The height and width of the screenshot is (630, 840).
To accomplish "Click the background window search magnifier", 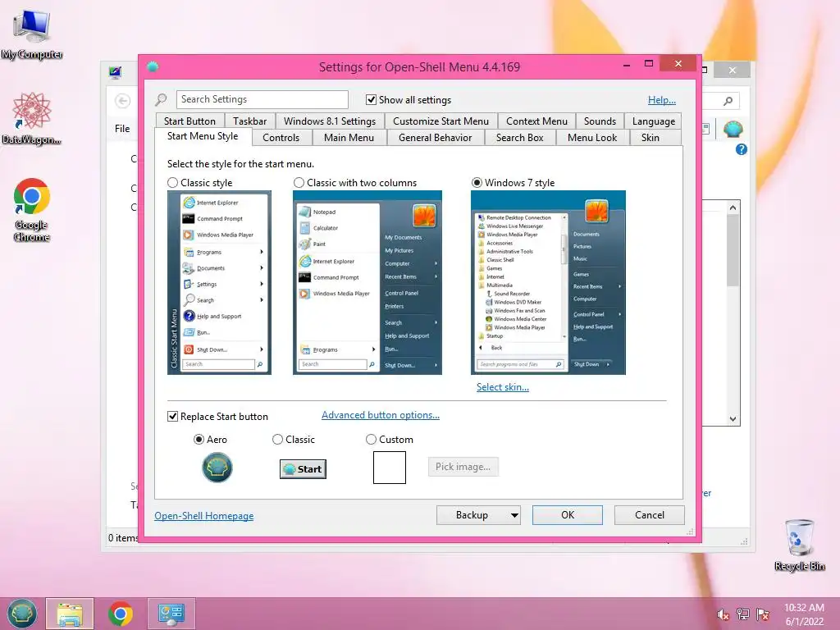I will coord(728,101).
